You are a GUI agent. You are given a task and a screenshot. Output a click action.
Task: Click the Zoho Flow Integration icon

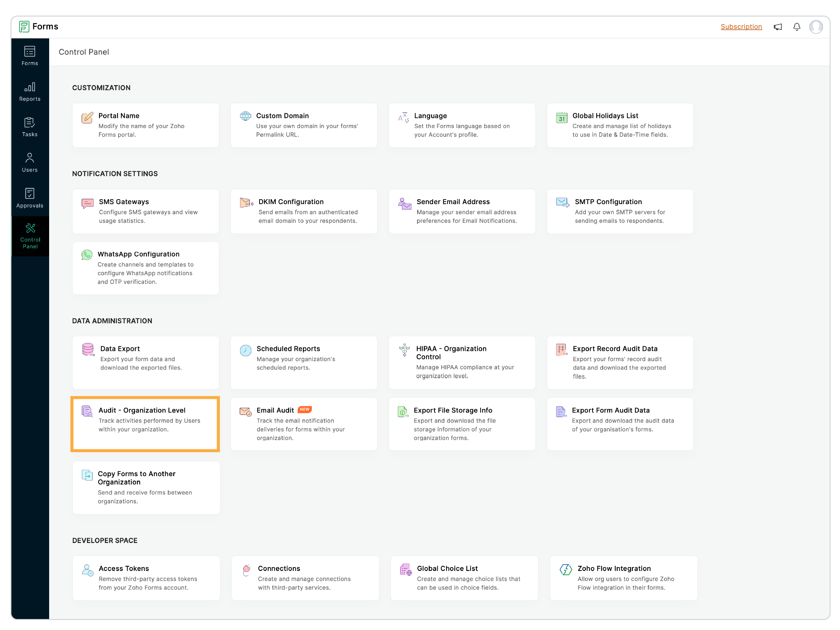(565, 569)
